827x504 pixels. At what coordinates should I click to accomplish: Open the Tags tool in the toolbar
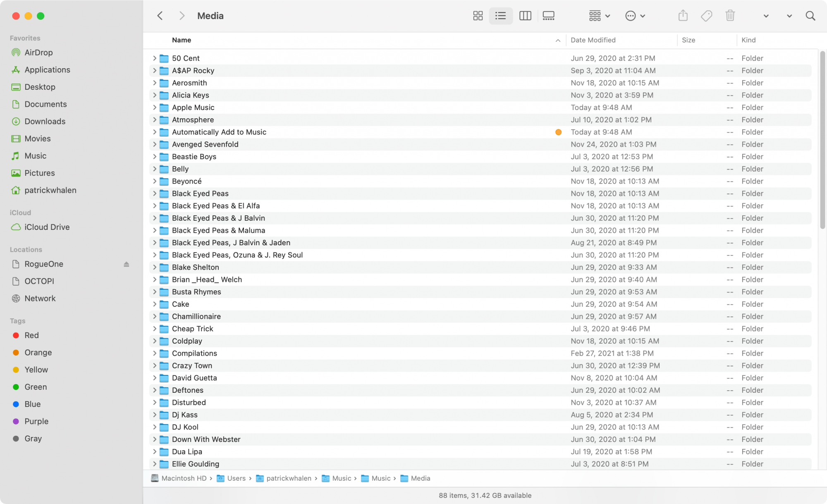[706, 16]
